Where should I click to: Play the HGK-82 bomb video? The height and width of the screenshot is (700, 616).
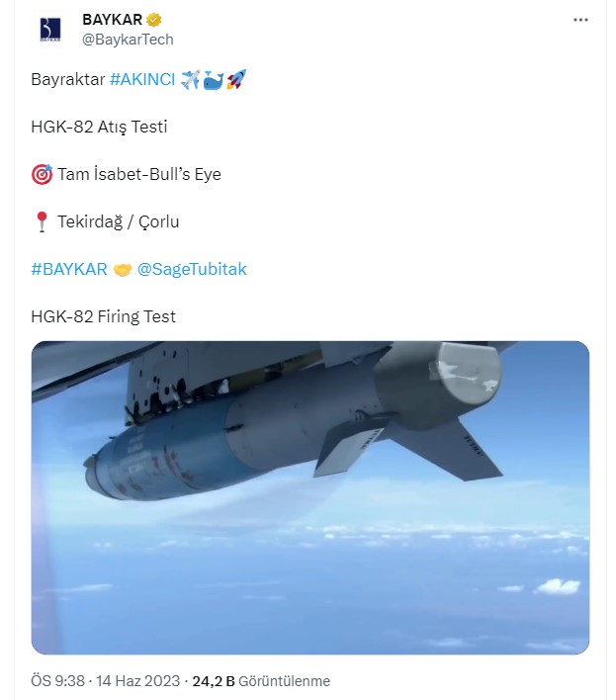(x=310, y=497)
